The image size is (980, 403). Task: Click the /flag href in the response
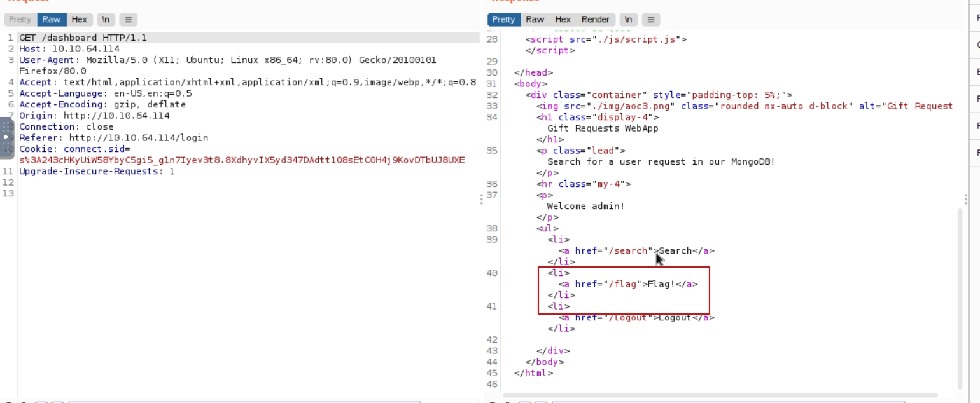[x=622, y=284]
